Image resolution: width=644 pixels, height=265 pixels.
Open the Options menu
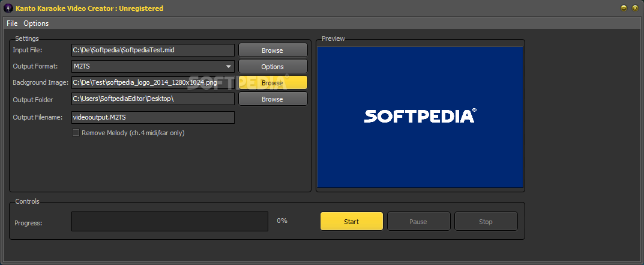[36, 23]
